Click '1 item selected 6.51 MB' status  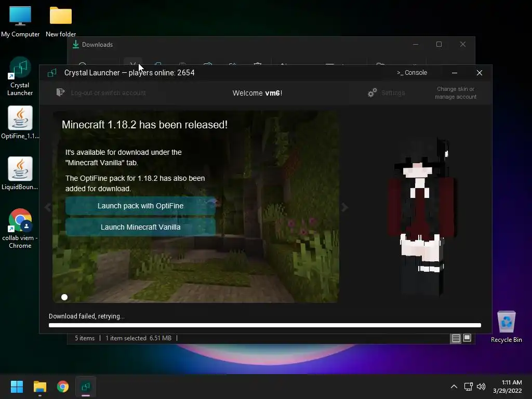(x=138, y=338)
